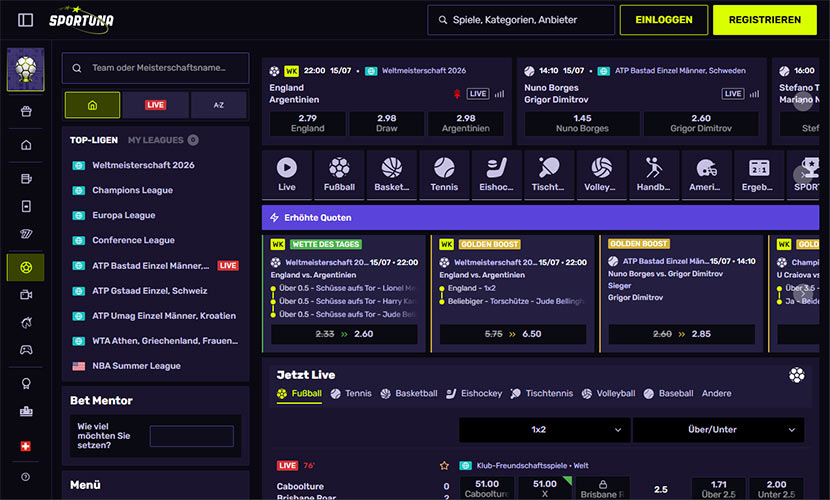Open the help question mark icon
Screen dimensions: 830x500
click(x=25, y=477)
